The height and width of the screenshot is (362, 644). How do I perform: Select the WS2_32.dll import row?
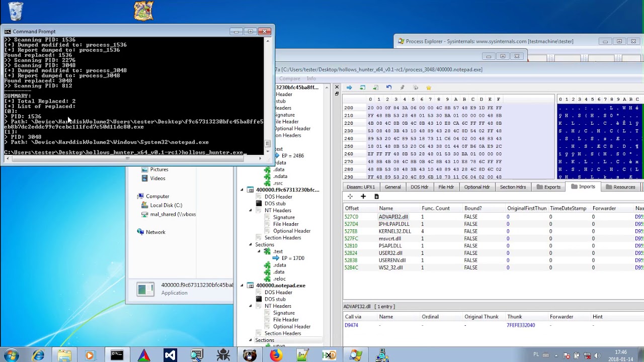(493, 267)
